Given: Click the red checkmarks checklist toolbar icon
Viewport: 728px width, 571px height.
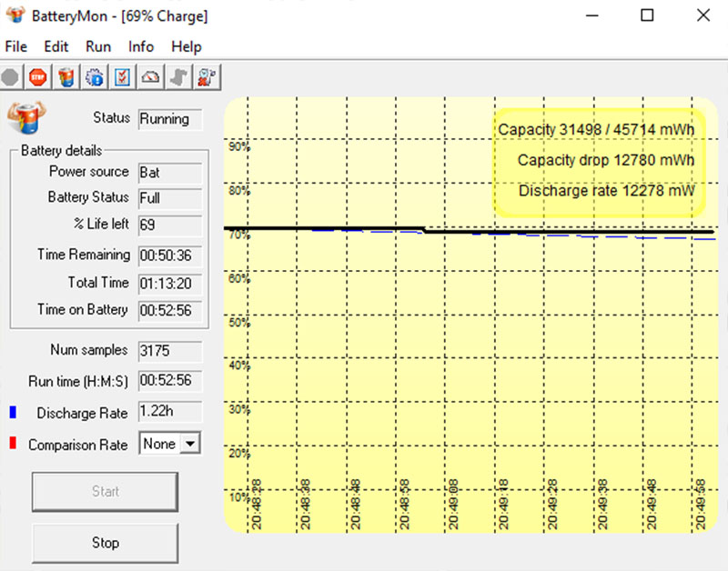Looking at the screenshot, I should (122, 77).
